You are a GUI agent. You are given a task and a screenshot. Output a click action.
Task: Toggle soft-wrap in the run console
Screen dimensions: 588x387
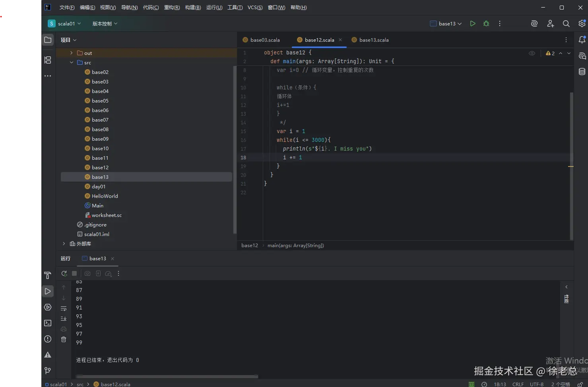point(64,308)
